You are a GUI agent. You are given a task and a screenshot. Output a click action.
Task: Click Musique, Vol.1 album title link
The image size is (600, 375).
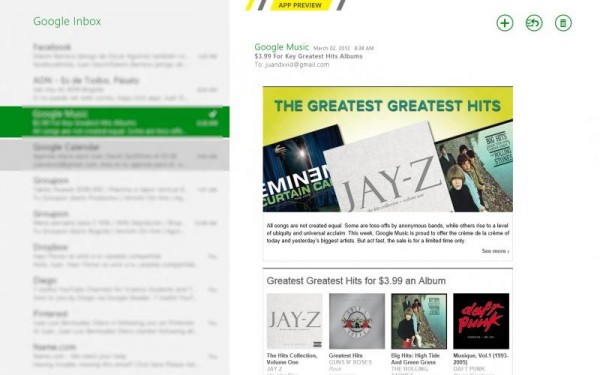coord(481,359)
